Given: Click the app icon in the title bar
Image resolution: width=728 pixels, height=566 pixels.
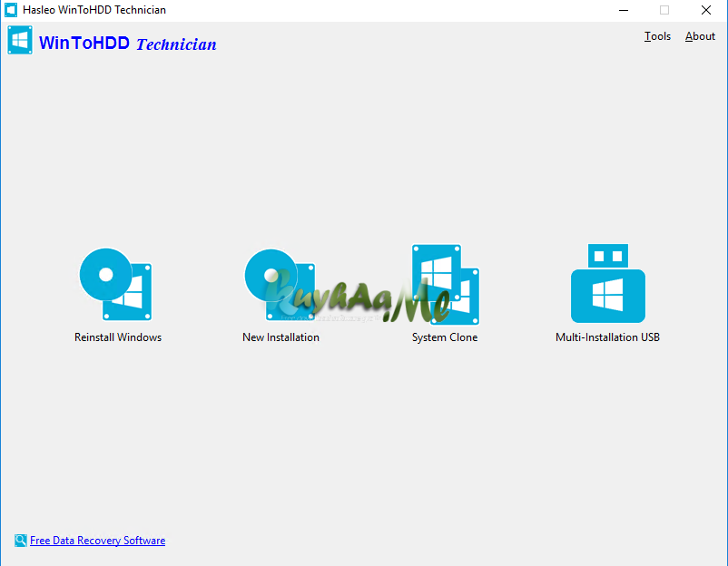Looking at the screenshot, I should tap(11, 10).
